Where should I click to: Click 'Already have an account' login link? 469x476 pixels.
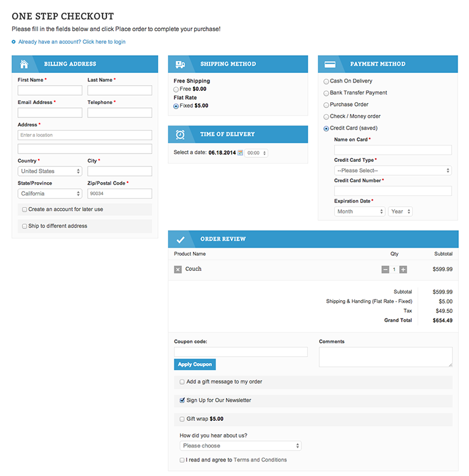pyautogui.click(x=72, y=42)
